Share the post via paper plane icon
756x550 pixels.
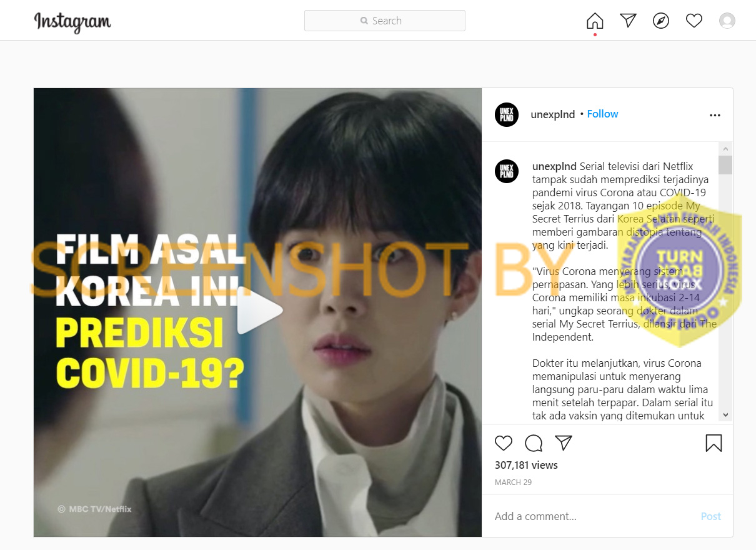[x=564, y=443]
